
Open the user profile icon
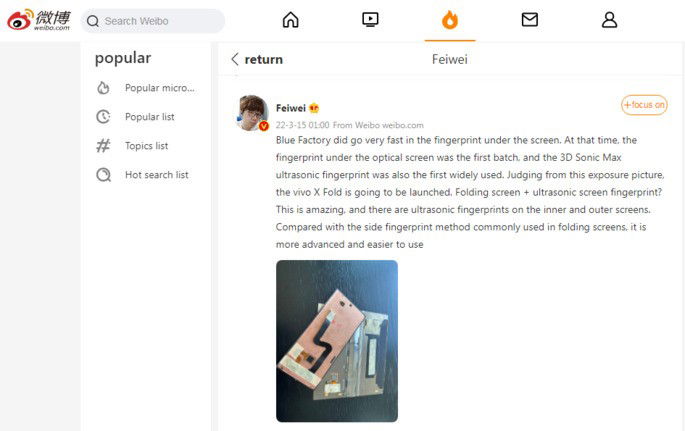point(609,20)
